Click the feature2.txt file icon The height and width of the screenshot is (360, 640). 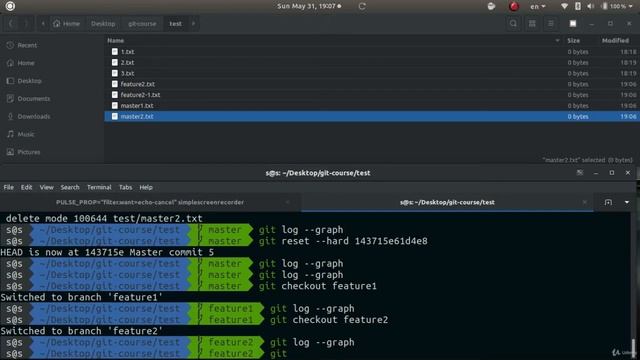point(115,84)
